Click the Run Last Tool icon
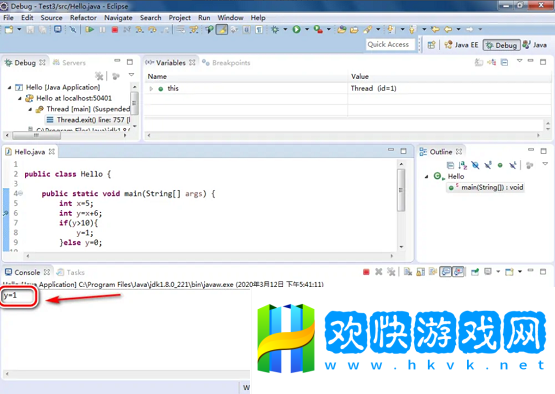 click(318, 29)
